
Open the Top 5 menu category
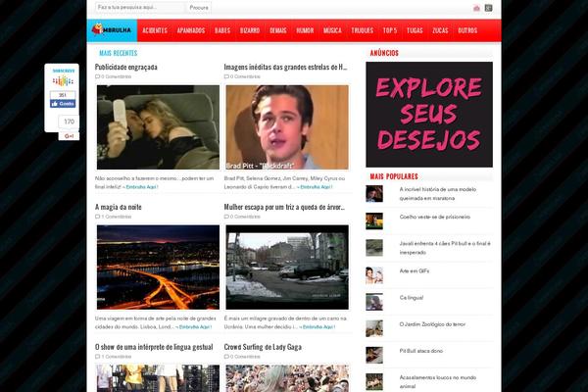390,30
